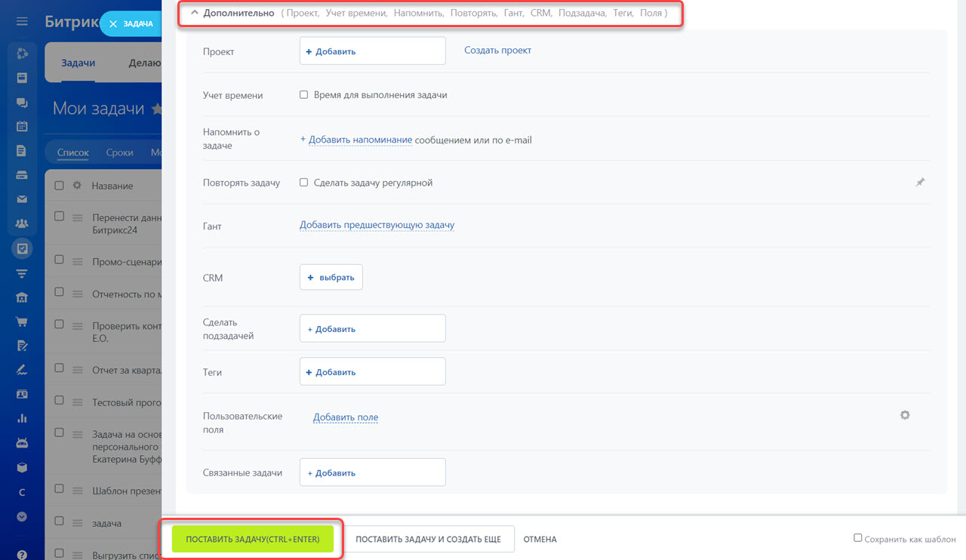Click the 'Название' column header

pyautogui.click(x=112, y=186)
